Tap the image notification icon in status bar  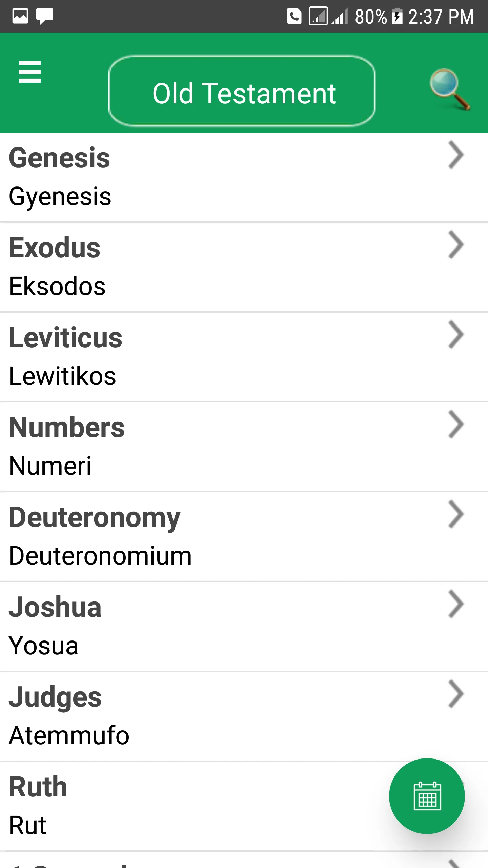(20, 16)
